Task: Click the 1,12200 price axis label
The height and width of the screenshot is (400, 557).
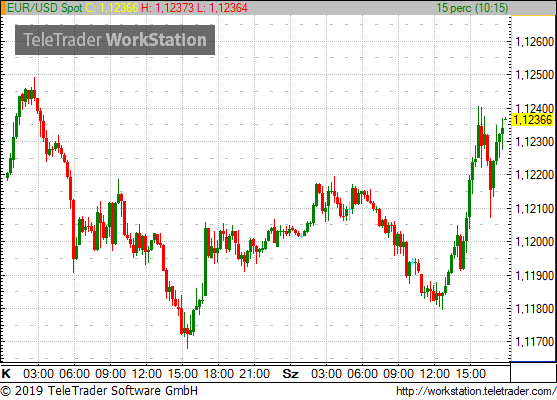Action: pyautogui.click(x=535, y=175)
